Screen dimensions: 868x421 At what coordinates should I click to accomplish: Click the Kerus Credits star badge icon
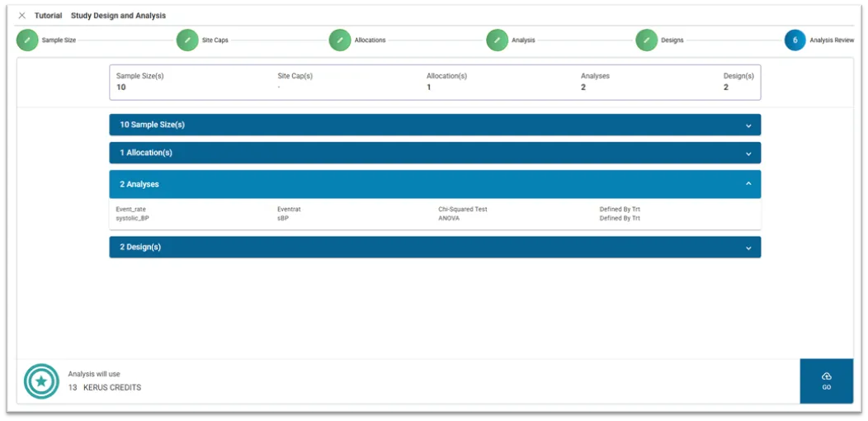coord(41,381)
